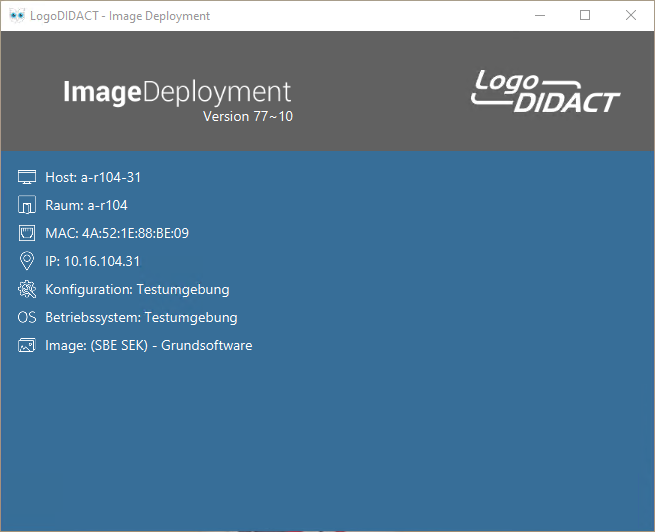Maximize the Image Deployment window
This screenshot has height=532, width=655.
(585, 15)
